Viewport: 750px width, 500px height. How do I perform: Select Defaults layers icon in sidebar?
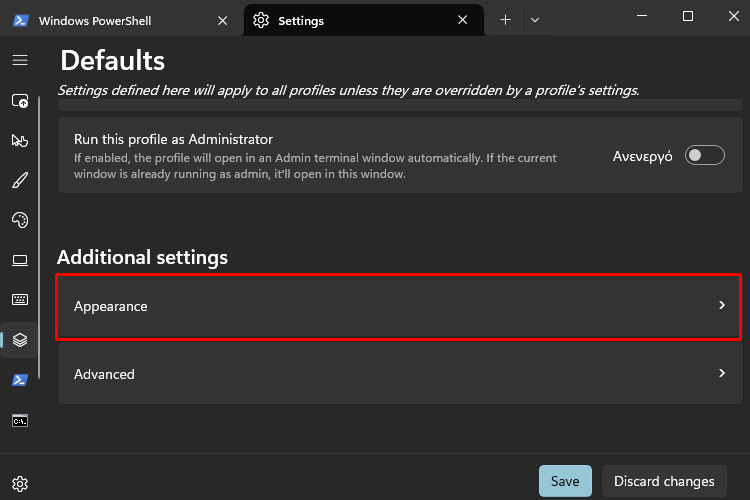pos(20,340)
